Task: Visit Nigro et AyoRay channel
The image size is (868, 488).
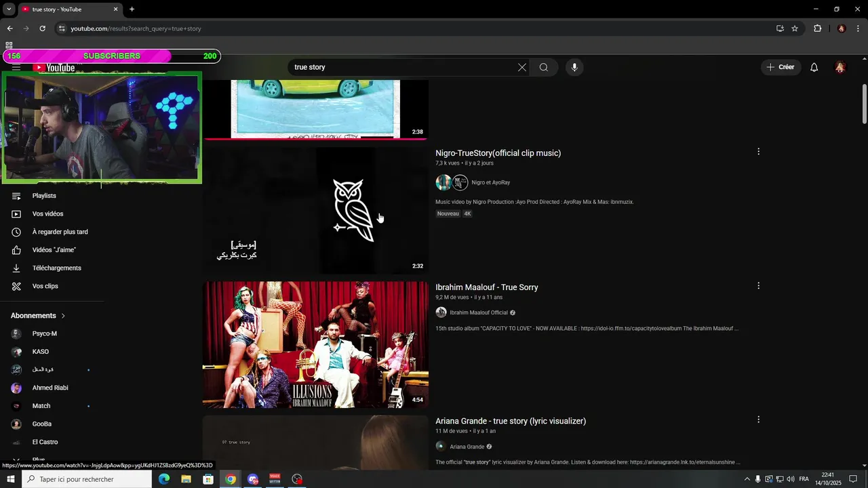Action: coord(490,182)
